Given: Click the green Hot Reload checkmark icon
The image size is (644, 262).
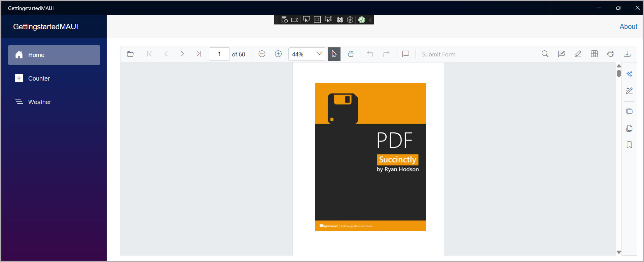Looking at the screenshot, I should click(362, 20).
